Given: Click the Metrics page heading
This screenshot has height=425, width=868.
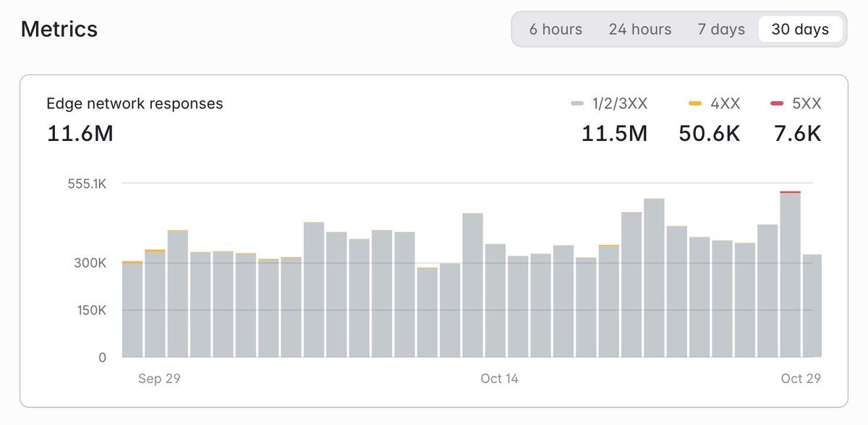Looking at the screenshot, I should [x=59, y=29].
